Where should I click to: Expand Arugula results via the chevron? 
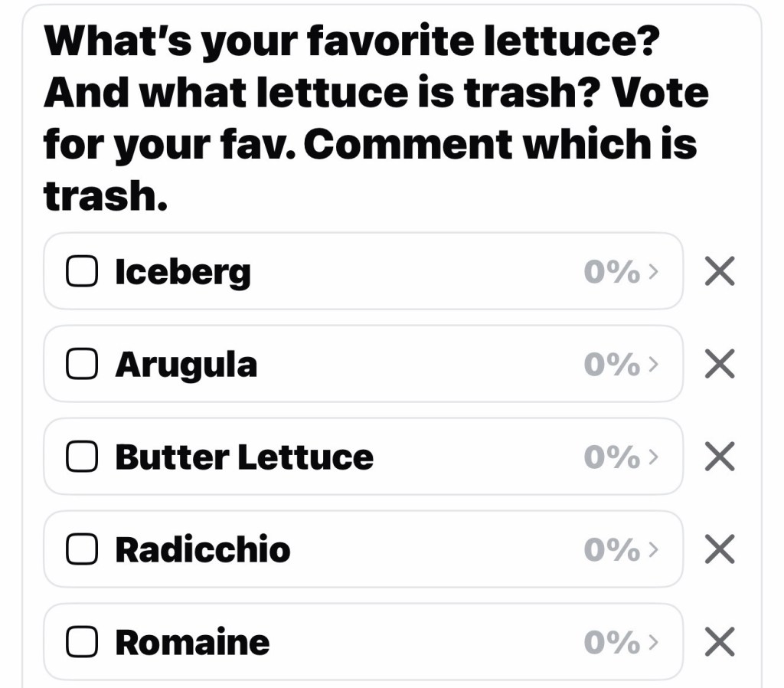653,365
